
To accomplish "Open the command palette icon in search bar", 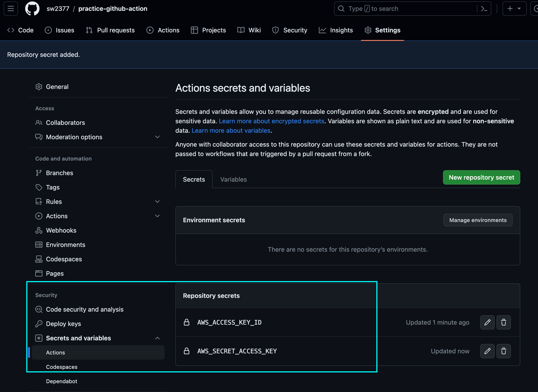I will tap(484, 8).
